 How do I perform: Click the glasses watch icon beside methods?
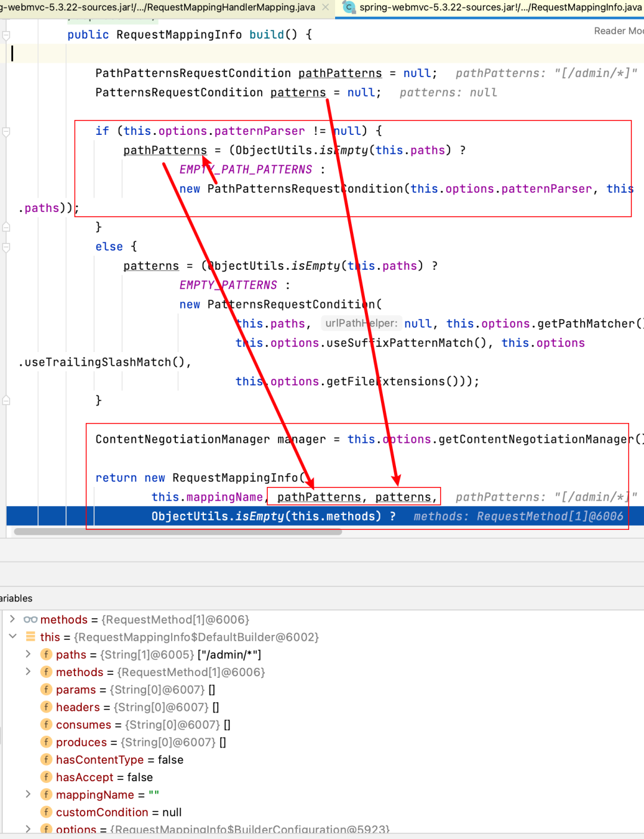(30, 619)
